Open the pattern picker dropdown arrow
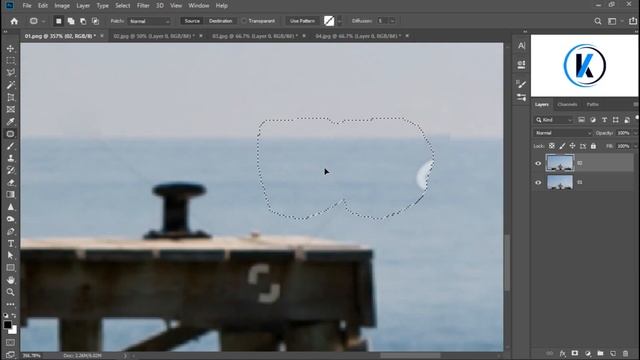 pyautogui.click(x=339, y=21)
